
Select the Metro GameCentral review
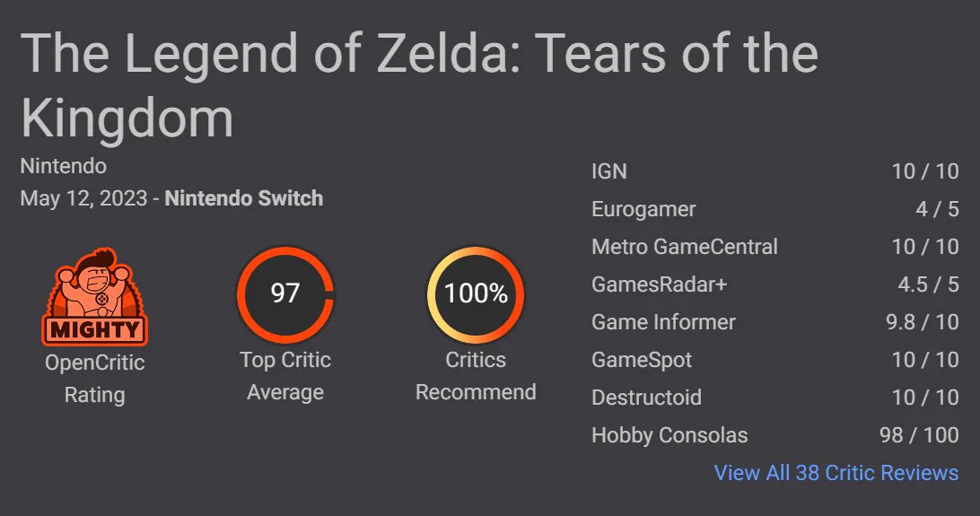[775, 247]
